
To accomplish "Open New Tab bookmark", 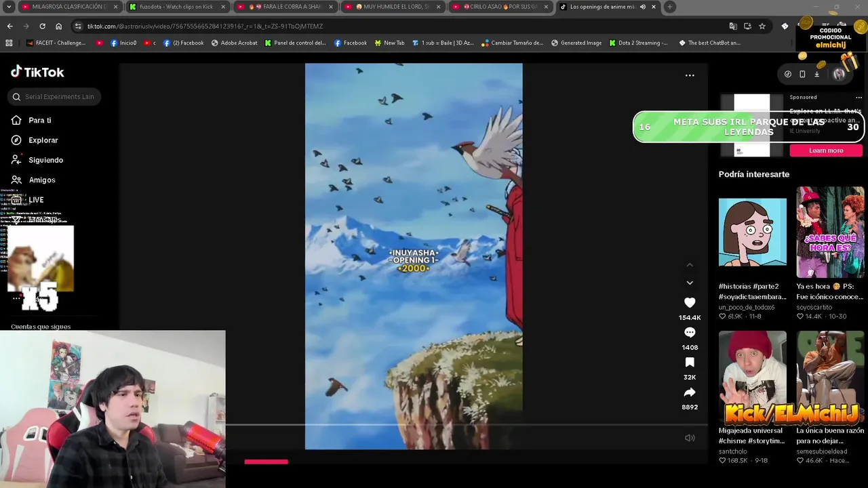I will click(x=389, y=43).
